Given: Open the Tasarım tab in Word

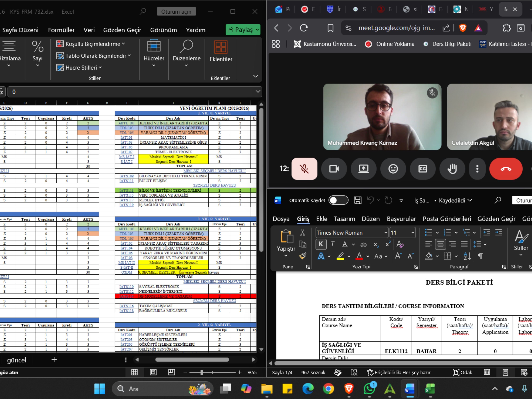Looking at the screenshot, I should tap(344, 219).
